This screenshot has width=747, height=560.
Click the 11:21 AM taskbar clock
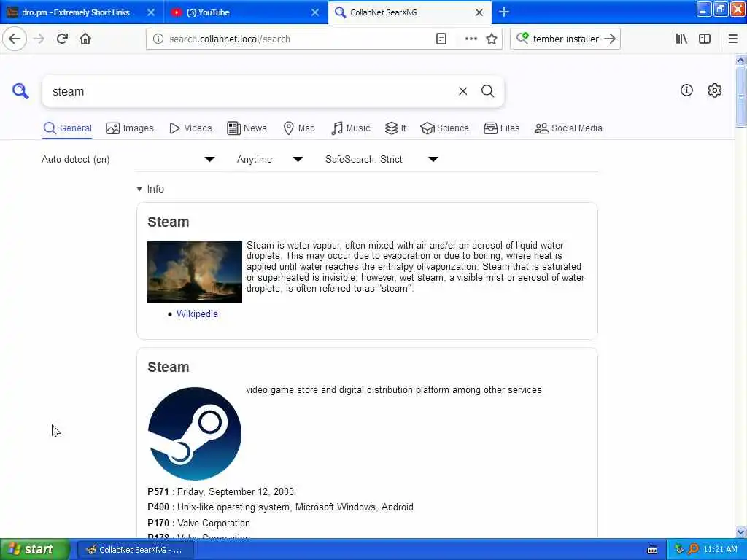720,549
